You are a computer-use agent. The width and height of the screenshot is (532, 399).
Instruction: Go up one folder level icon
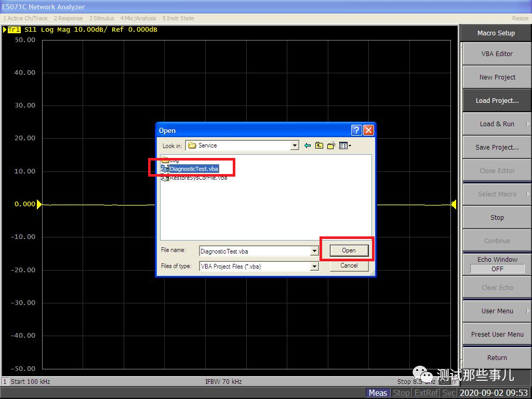pyautogui.click(x=319, y=145)
